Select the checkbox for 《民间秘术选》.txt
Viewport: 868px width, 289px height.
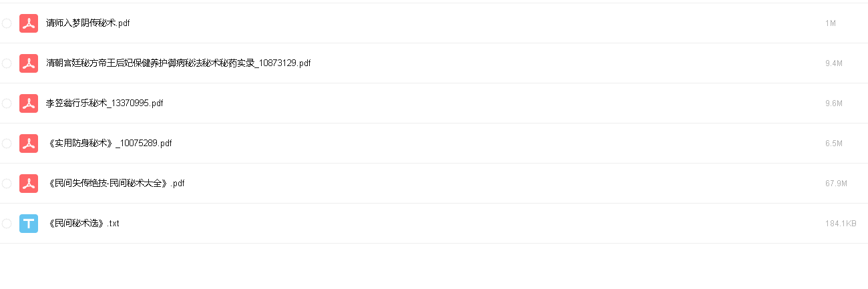pos(7,224)
